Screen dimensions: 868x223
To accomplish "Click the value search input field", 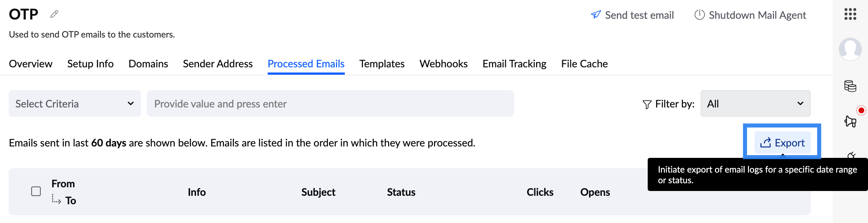I will [330, 103].
